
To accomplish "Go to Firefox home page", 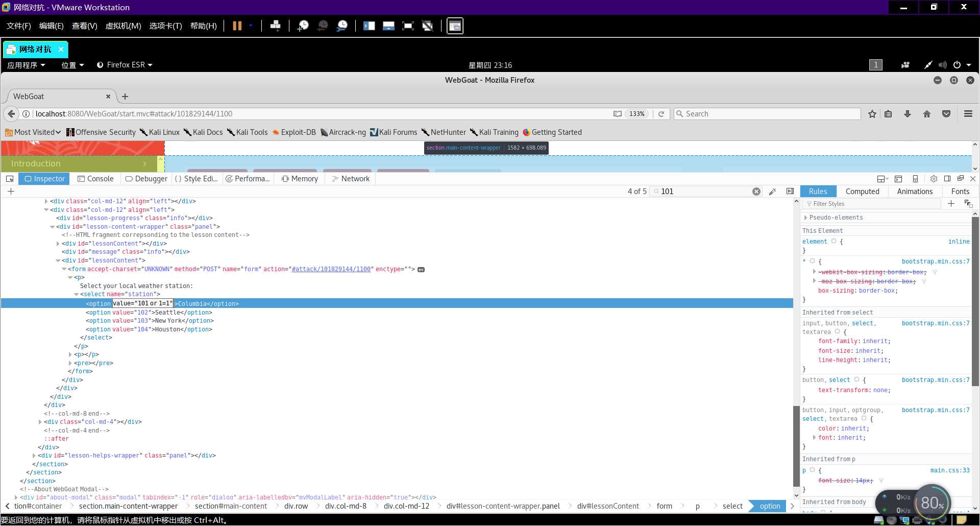I will pyautogui.click(x=927, y=114).
